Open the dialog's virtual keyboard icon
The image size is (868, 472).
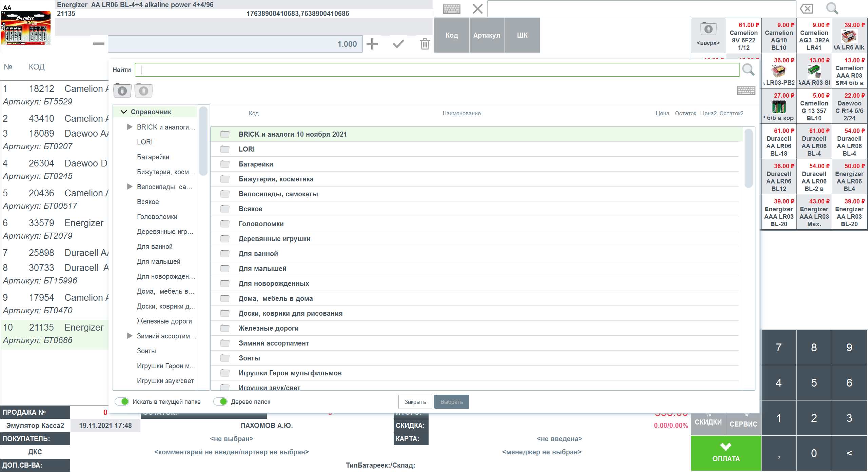[x=746, y=90]
